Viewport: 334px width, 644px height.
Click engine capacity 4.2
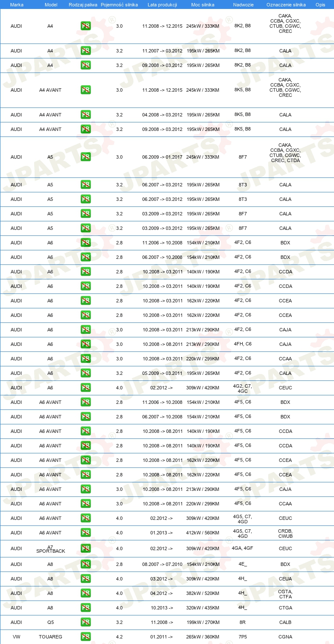(x=119, y=637)
